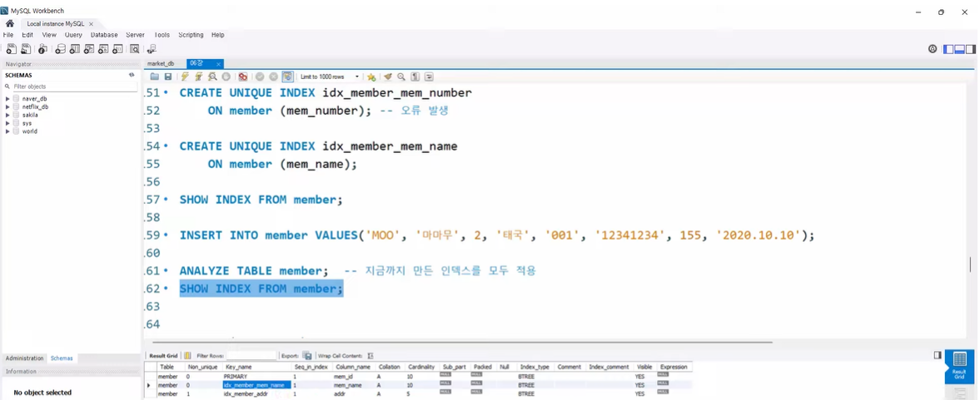The height and width of the screenshot is (400, 980).
Task: Commit transaction checkmark icon
Action: click(260, 77)
